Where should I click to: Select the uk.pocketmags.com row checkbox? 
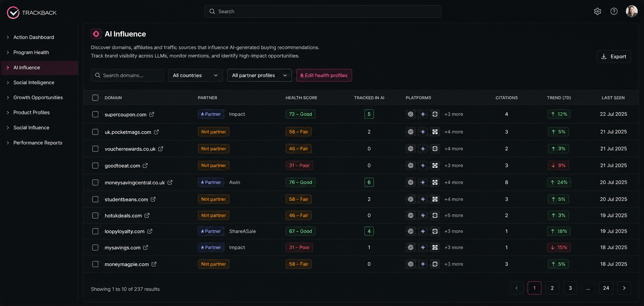click(x=95, y=132)
